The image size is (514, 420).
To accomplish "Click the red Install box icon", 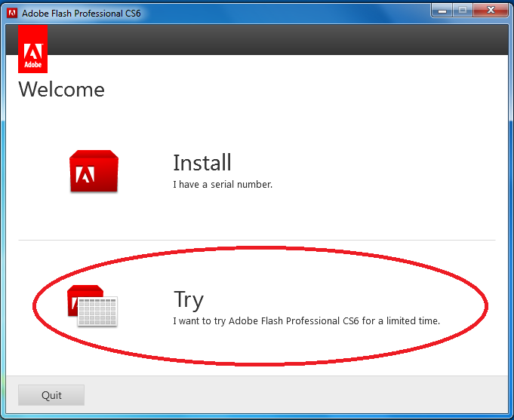I will [94, 171].
